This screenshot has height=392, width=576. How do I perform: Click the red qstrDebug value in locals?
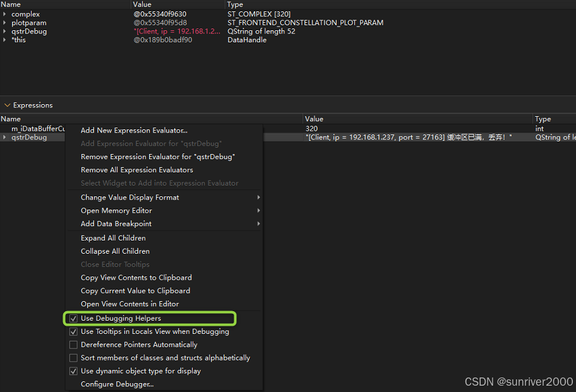click(177, 31)
